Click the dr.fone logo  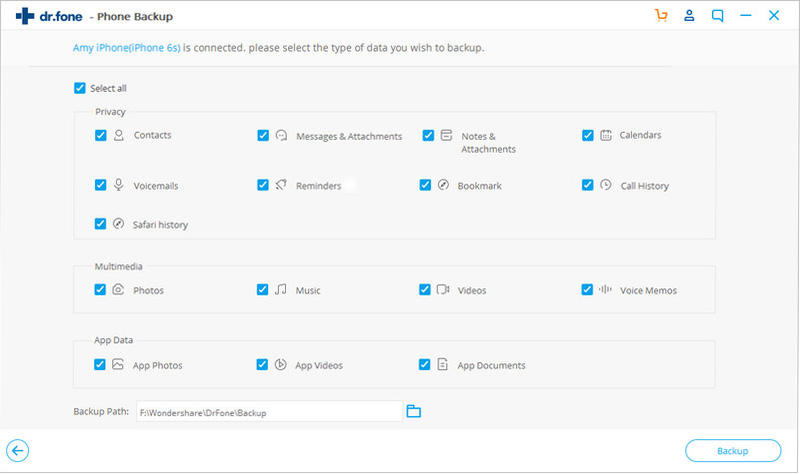(x=49, y=16)
